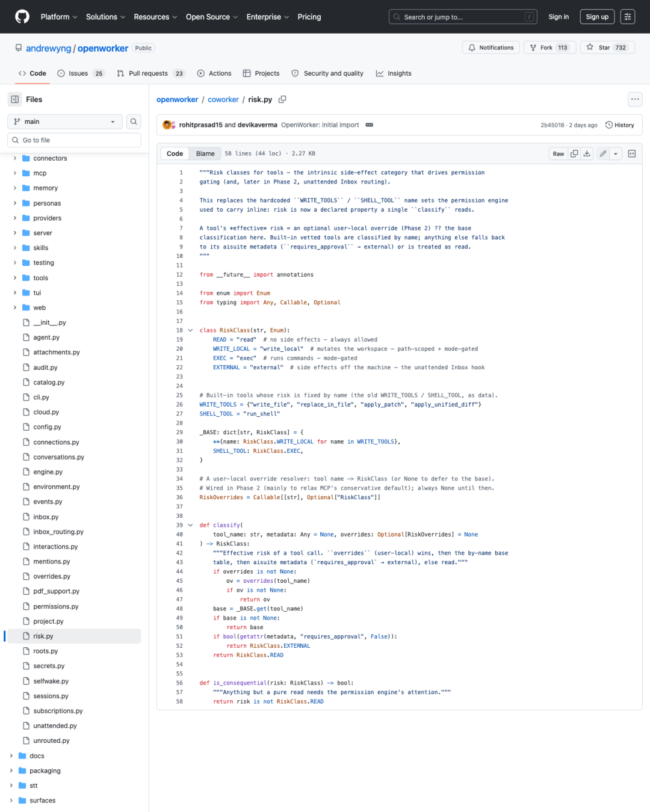
Task: Go to Pricing page
Action: 309,17
